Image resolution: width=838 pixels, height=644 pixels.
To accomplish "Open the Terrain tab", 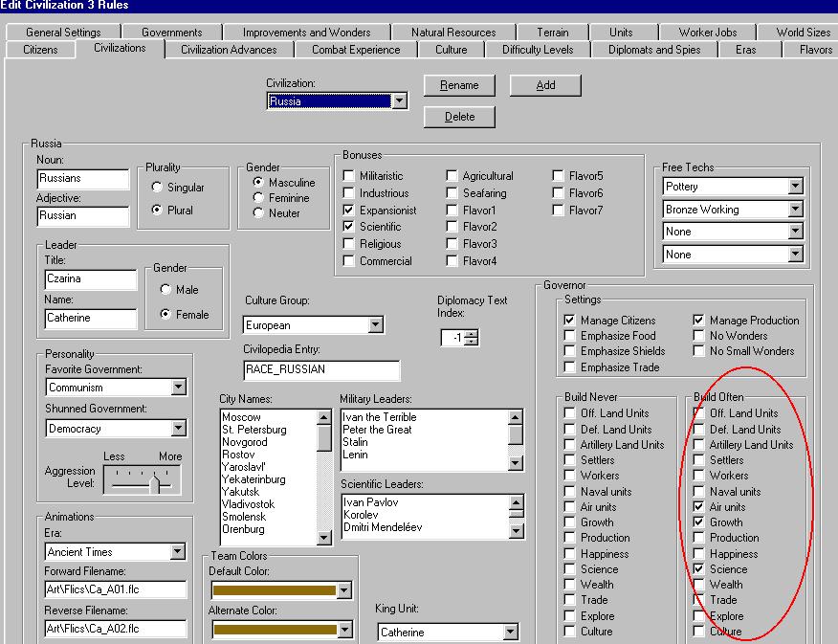I will pyautogui.click(x=553, y=33).
